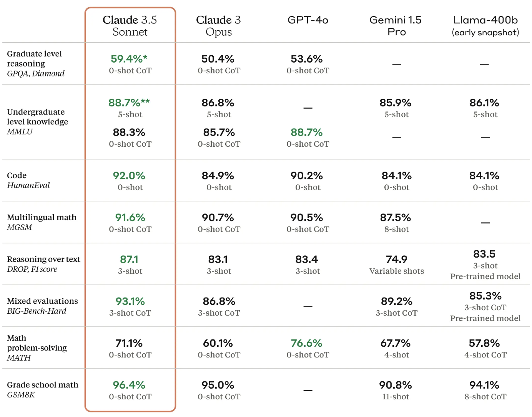This screenshot has height=417, width=532.
Task: Select Claude 3 Opus's 50.4% GPQA score
Action: click(218, 59)
